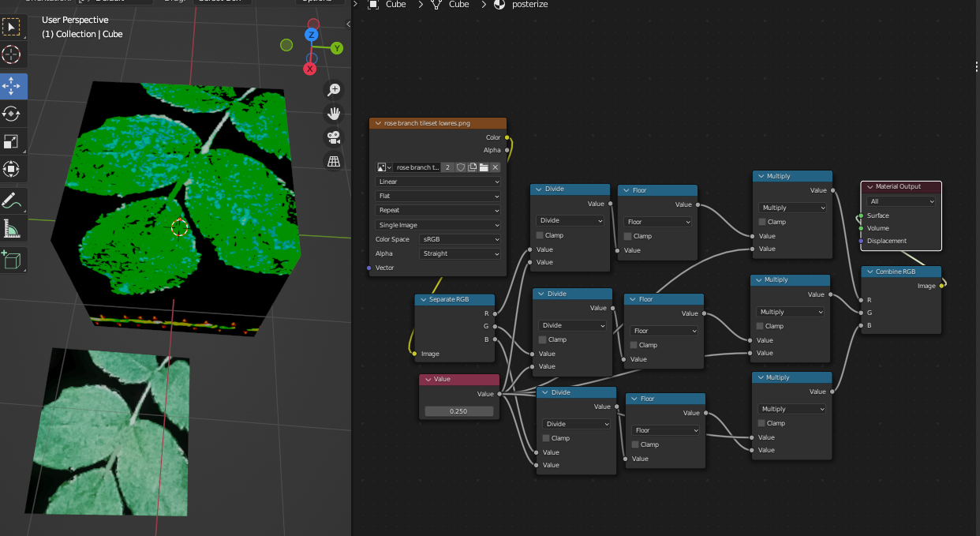Click the 0.250 value field
The width and height of the screenshot is (980, 536).
point(459,411)
